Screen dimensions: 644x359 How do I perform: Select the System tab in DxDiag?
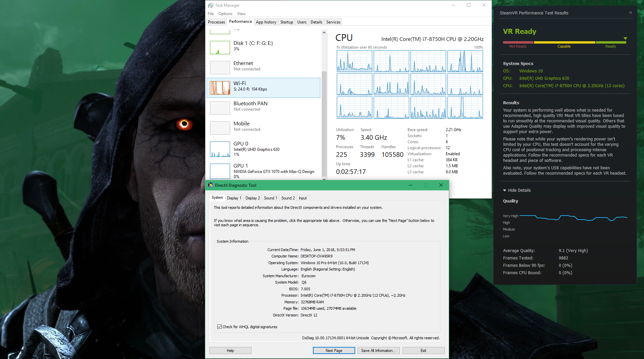(217, 197)
